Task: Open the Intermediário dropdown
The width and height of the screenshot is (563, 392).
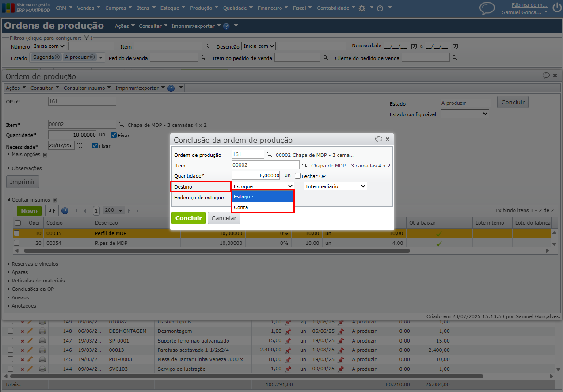Action: coord(335,186)
